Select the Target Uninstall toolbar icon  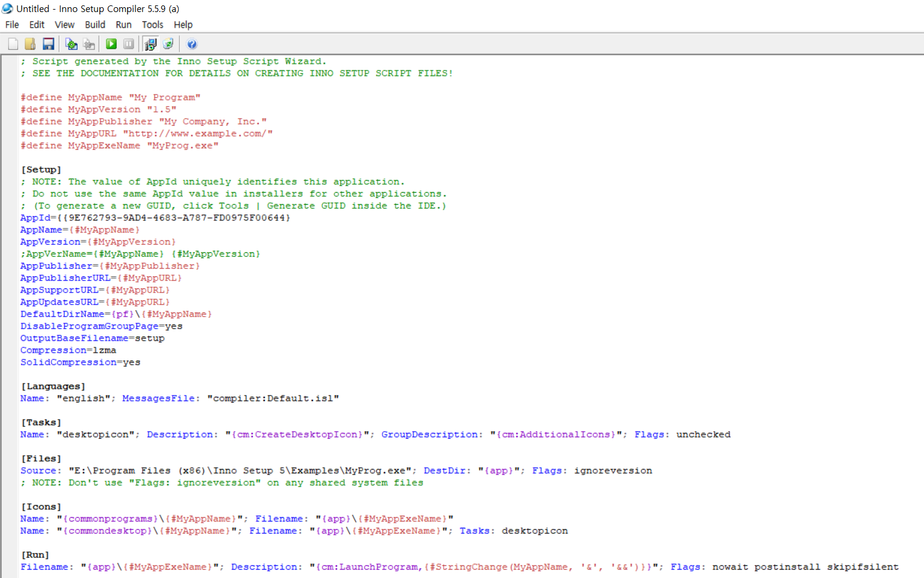tap(168, 44)
